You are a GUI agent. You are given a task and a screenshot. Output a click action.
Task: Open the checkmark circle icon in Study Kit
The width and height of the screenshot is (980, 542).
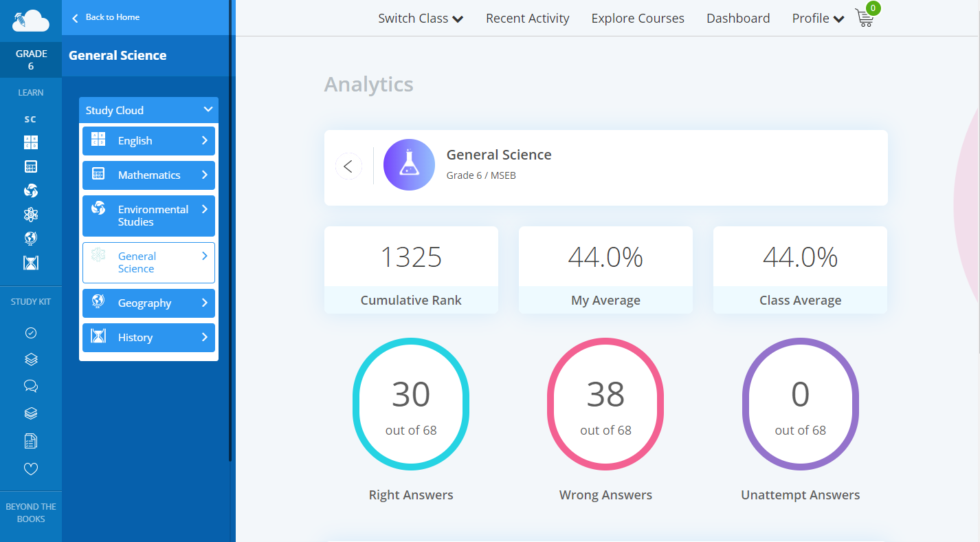tap(31, 333)
